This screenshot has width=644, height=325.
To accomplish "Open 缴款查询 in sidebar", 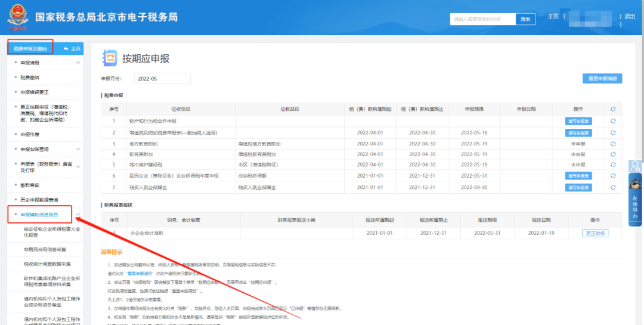I will tap(30, 185).
